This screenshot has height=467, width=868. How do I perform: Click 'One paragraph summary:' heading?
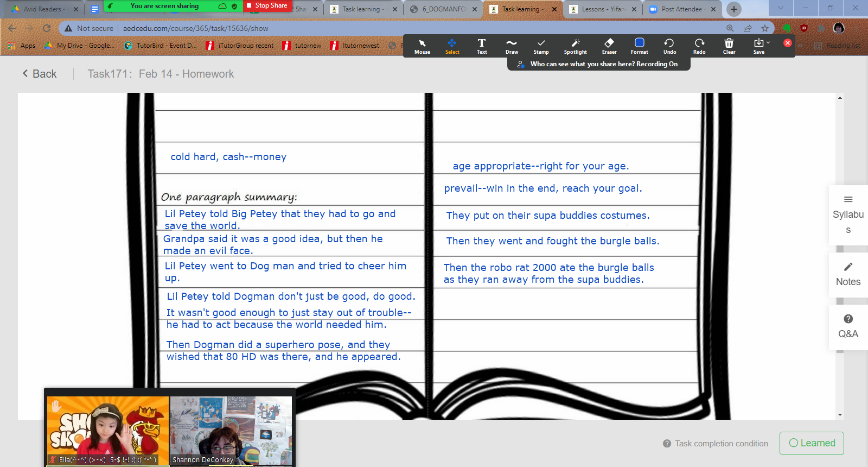[x=229, y=197]
